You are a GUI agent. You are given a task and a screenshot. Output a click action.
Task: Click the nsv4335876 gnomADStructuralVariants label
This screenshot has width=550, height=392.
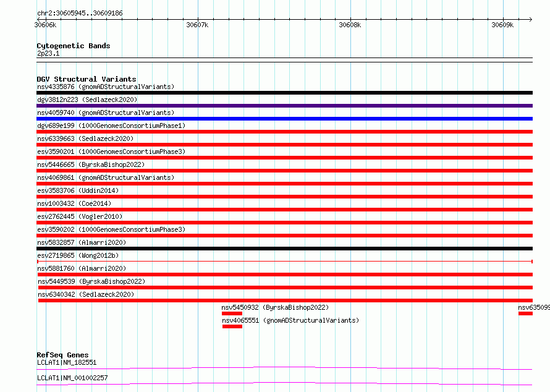point(106,87)
